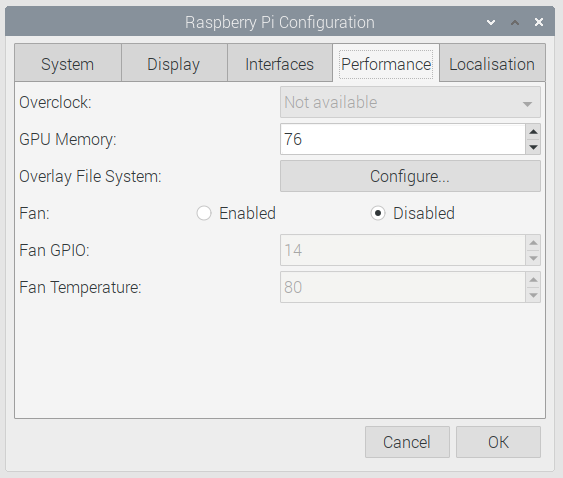
Task: Focus the GPU Memory input field
Action: [403, 139]
